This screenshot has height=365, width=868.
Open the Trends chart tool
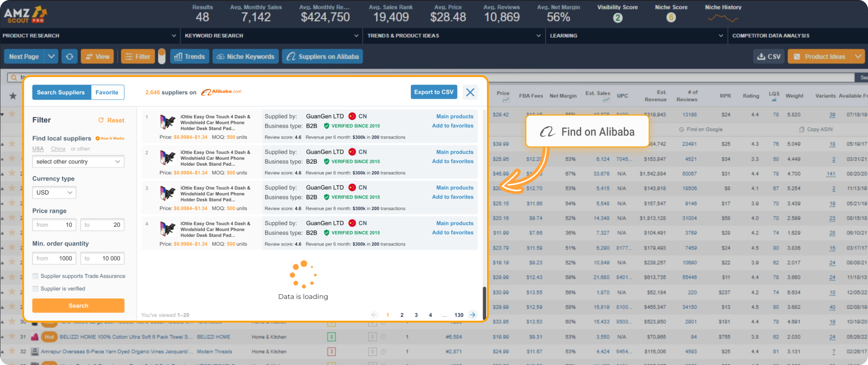coord(190,56)
